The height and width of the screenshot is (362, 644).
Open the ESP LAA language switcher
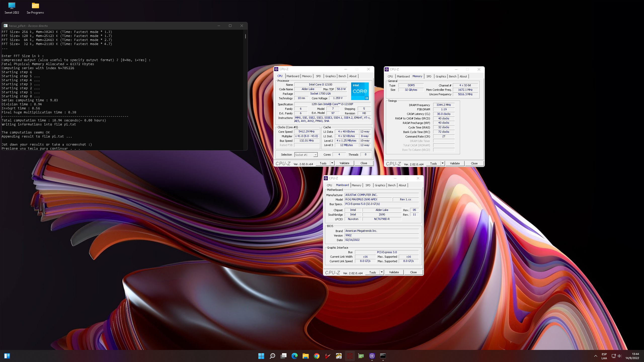[x=604, y=356]
